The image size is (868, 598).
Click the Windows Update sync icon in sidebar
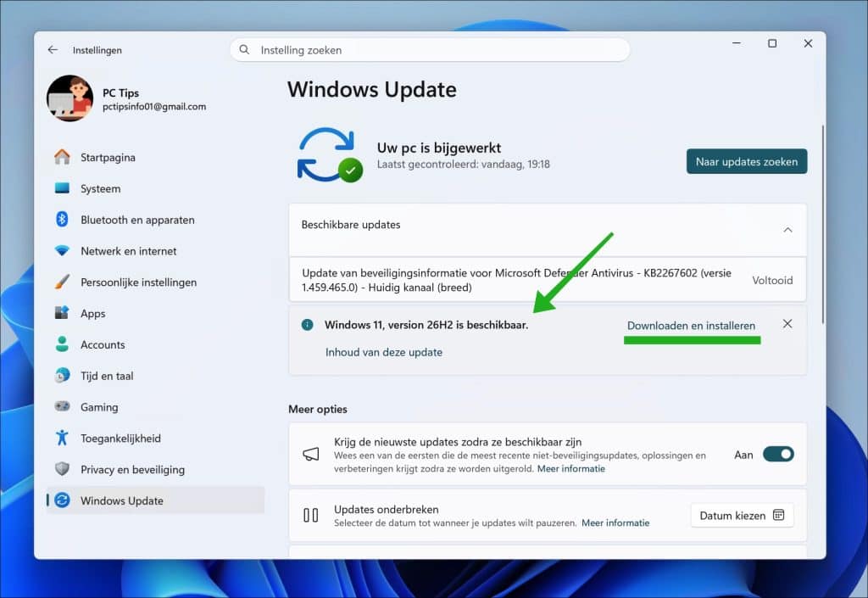(x=62, y=500)
